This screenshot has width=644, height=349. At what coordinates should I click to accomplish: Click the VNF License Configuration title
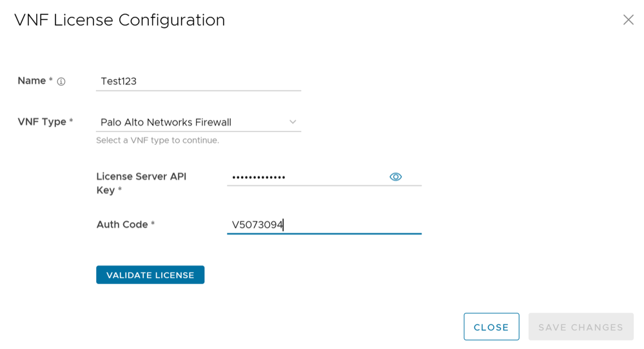coord(119,20)
